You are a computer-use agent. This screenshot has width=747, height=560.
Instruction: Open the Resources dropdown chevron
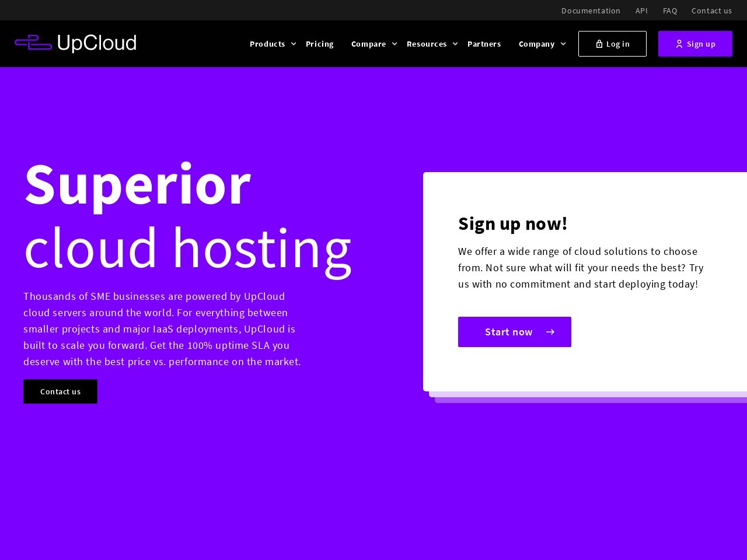tap(455, 44)
